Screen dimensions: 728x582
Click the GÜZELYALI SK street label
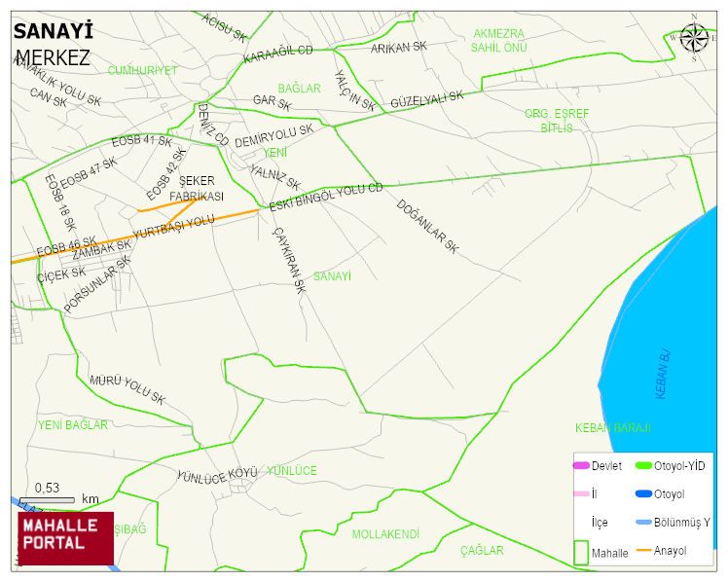pyautogui.click(x=427, y=99)
